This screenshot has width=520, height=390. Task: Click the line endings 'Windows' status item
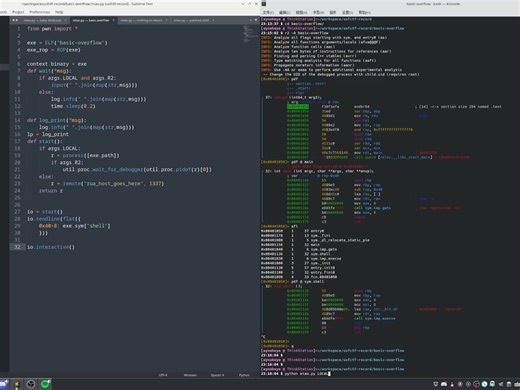tap(190, 375)
